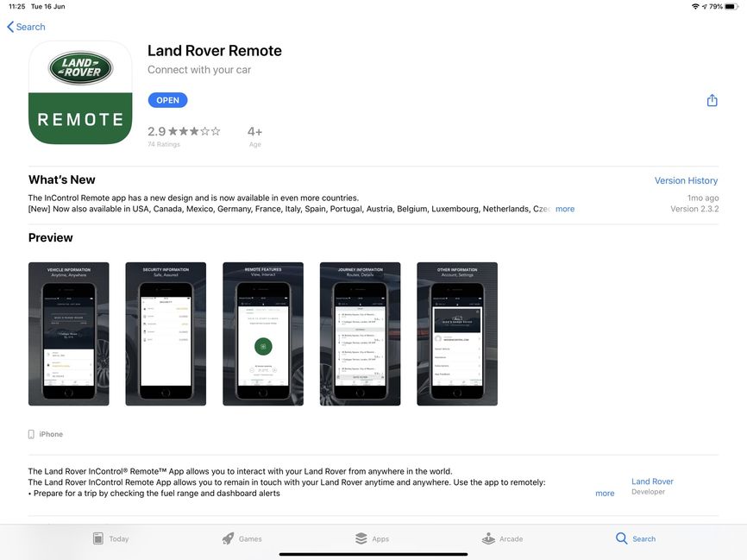The height and width of the screenshot is (560, 747).
Task: Tap the Version 2.3.2 label
Action: tap(694, 209)
